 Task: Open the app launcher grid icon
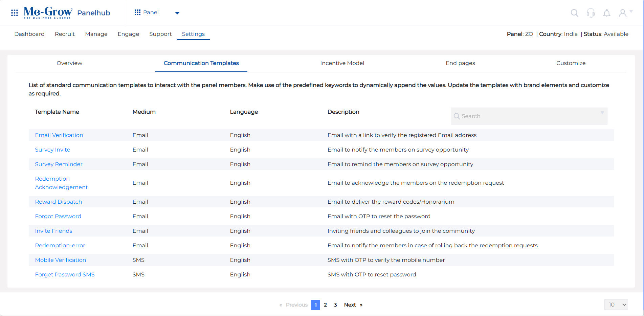(x=15, y=13)
